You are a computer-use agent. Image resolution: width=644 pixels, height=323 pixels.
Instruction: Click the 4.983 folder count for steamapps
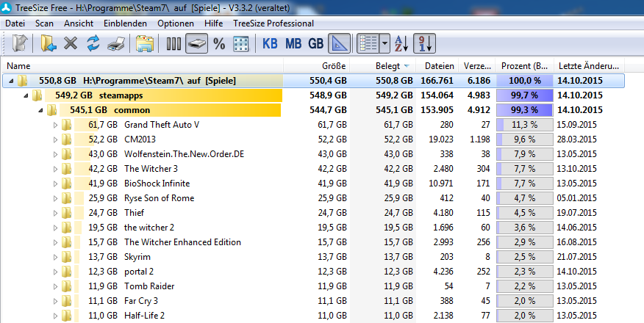click(x=479, y=95)
